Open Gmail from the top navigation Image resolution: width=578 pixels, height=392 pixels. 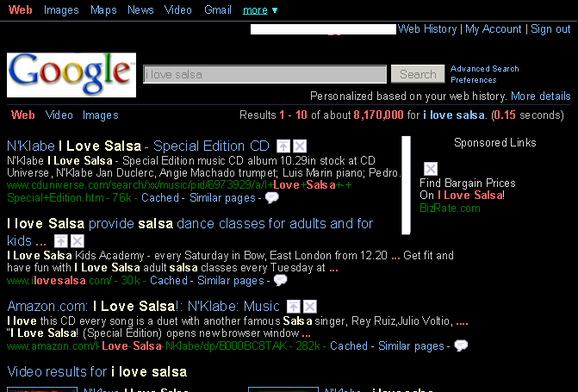tap(218, 10)
